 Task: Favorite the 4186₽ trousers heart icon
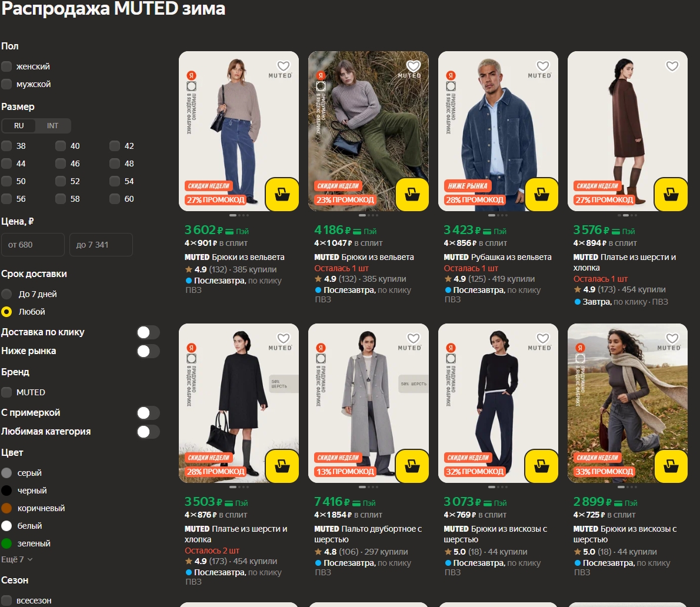pyautogui.click(x=414, y=66)
